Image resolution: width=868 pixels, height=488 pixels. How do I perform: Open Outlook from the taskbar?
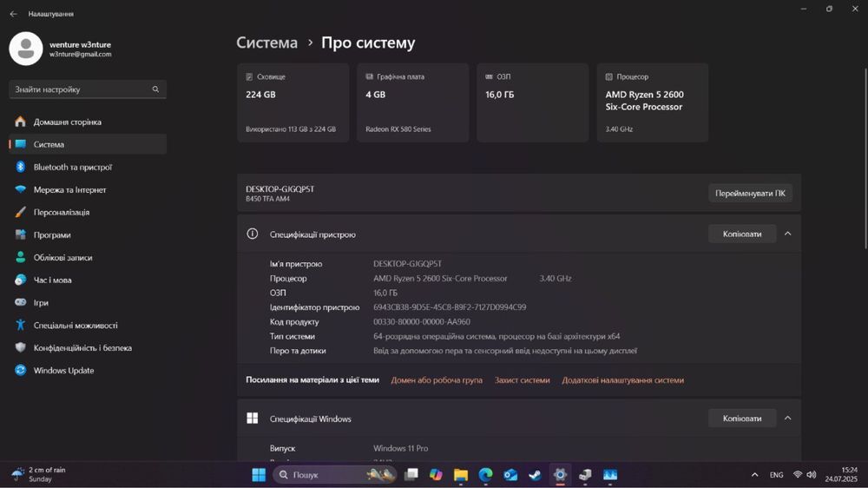point(510,475)
